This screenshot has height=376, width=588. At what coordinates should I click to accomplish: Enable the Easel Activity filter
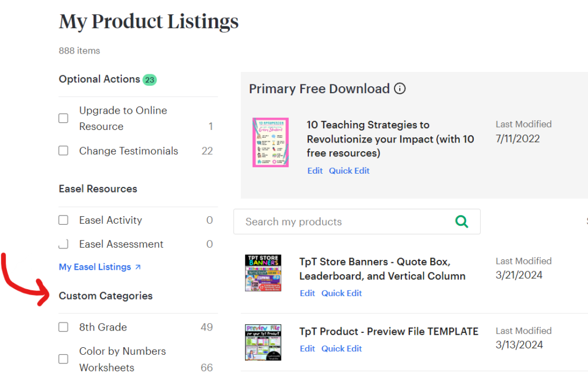[64, 220]
